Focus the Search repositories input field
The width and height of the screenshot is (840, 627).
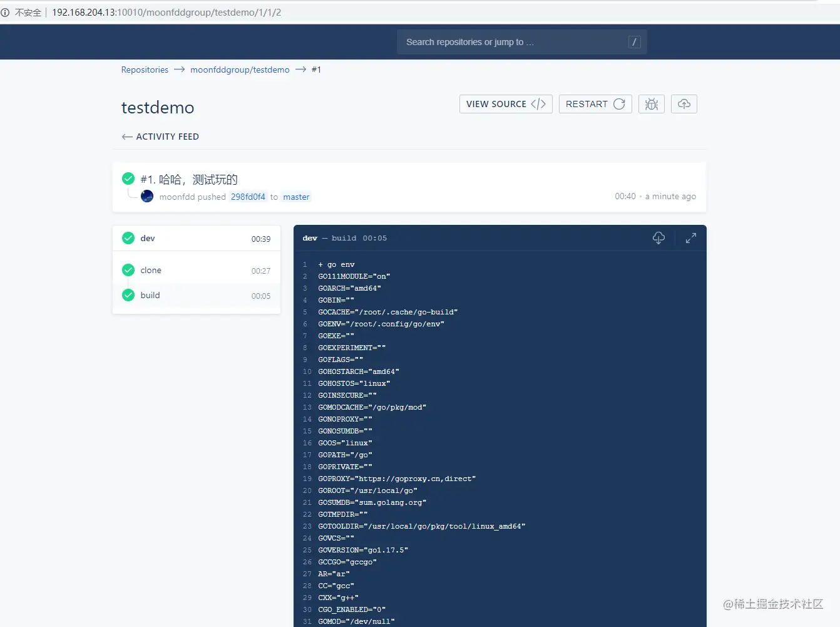pos(522,42)
